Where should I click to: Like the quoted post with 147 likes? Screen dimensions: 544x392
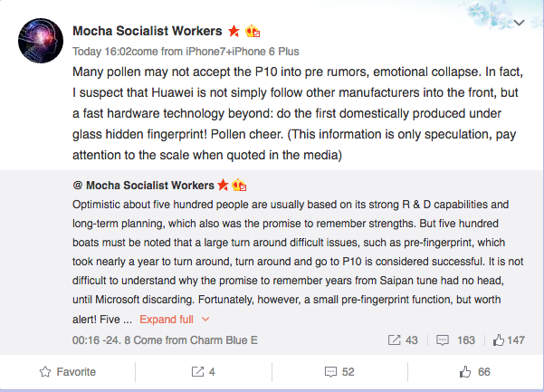[x=509, y=340]
